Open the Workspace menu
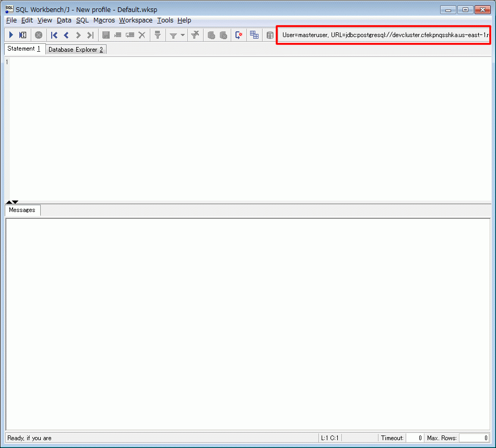Viewport: 496px width, 448px height. click(136, 20)
